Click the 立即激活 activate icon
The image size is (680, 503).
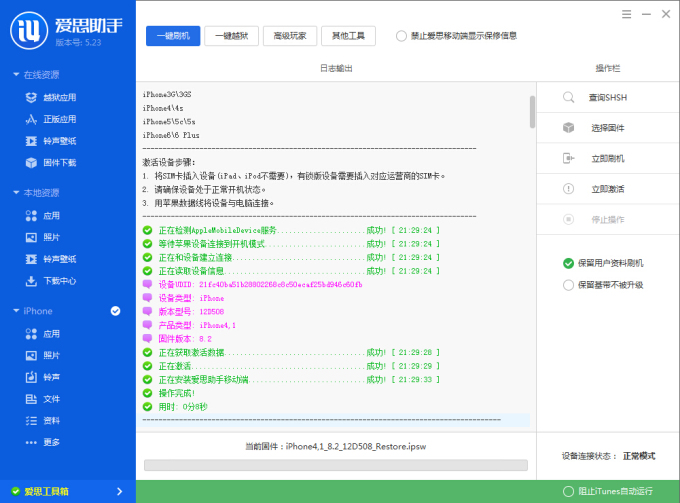coord(568,189)
